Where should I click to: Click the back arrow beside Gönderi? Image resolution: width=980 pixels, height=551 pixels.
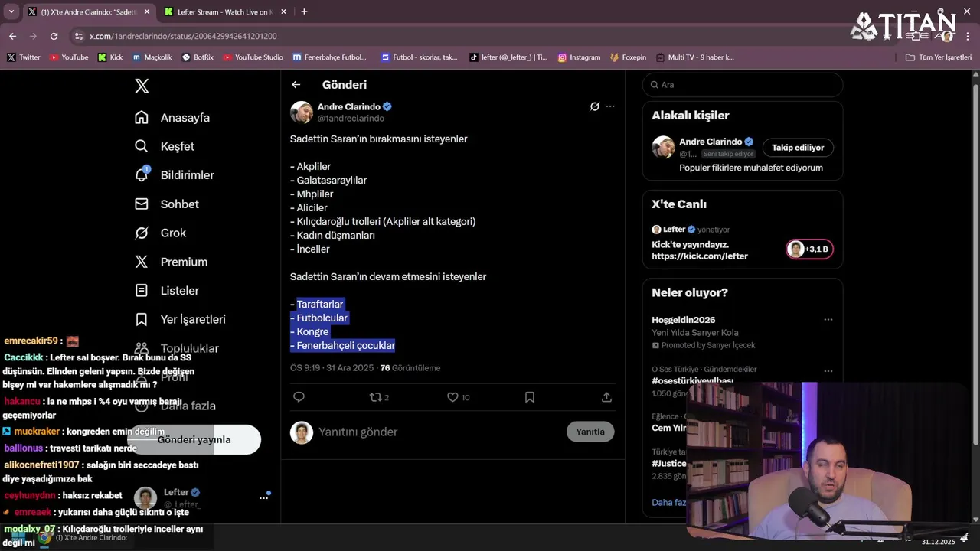click(296, 85)
